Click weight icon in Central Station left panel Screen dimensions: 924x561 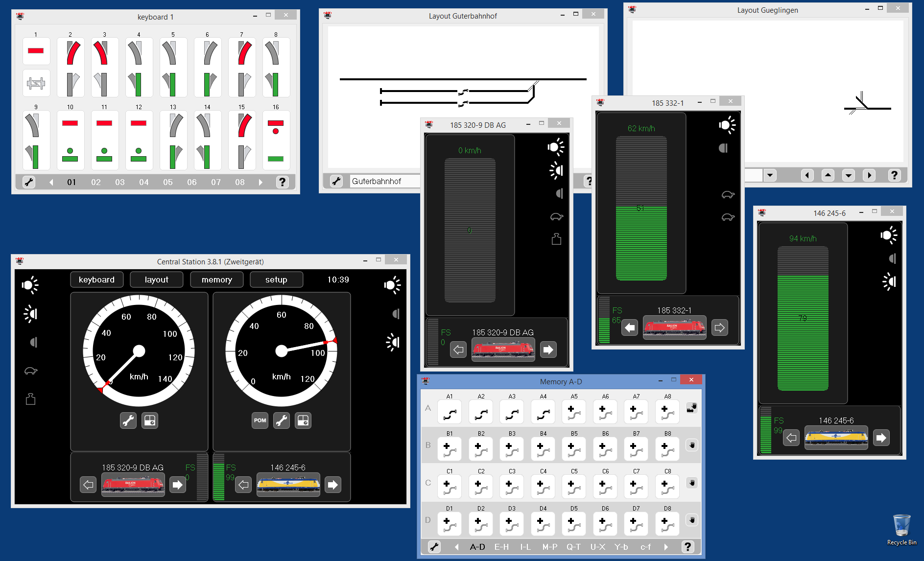(x=30, y=399)
